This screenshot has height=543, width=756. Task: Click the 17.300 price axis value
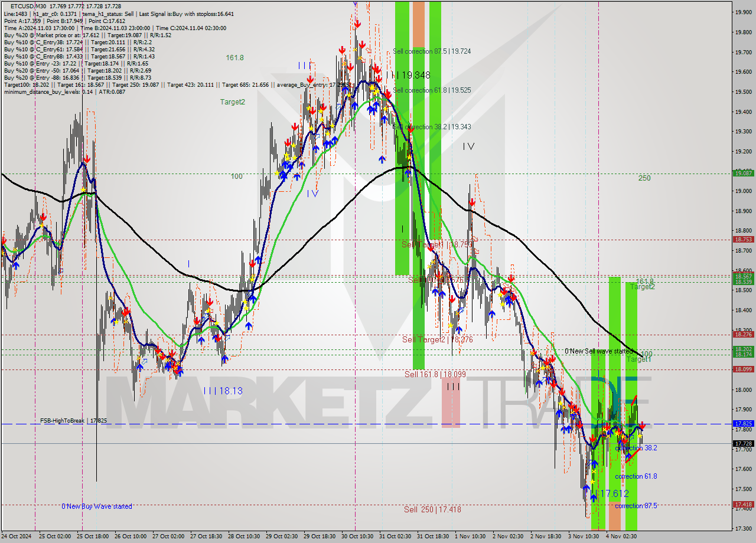[742, 529]
